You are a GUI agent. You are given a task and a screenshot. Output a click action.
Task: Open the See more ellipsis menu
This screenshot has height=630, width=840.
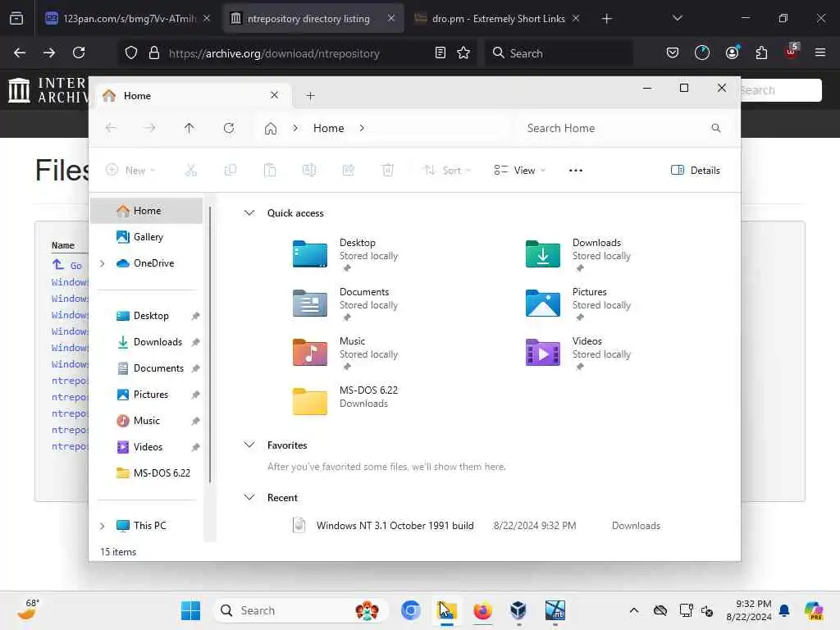point(575,171)
